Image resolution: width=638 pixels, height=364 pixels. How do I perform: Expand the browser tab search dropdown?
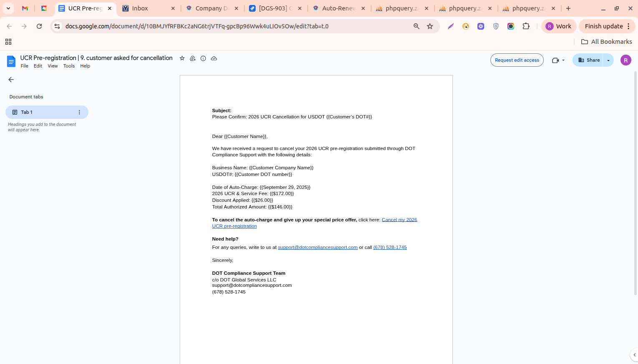[x=8, y=8]
